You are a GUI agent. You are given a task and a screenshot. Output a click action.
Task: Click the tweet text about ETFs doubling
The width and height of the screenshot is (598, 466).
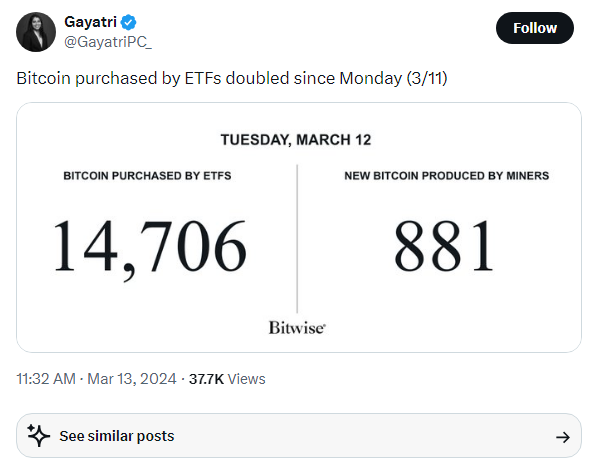pyautogui.click(x=232, y=79)
